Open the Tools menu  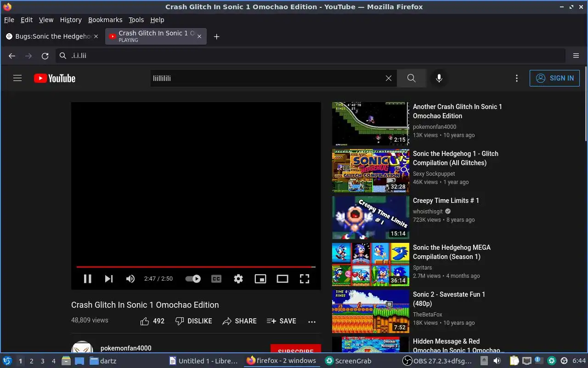(136, 20)
